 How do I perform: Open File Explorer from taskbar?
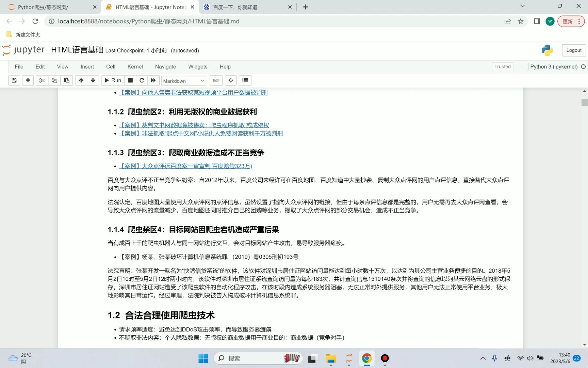tap(331, 358)
